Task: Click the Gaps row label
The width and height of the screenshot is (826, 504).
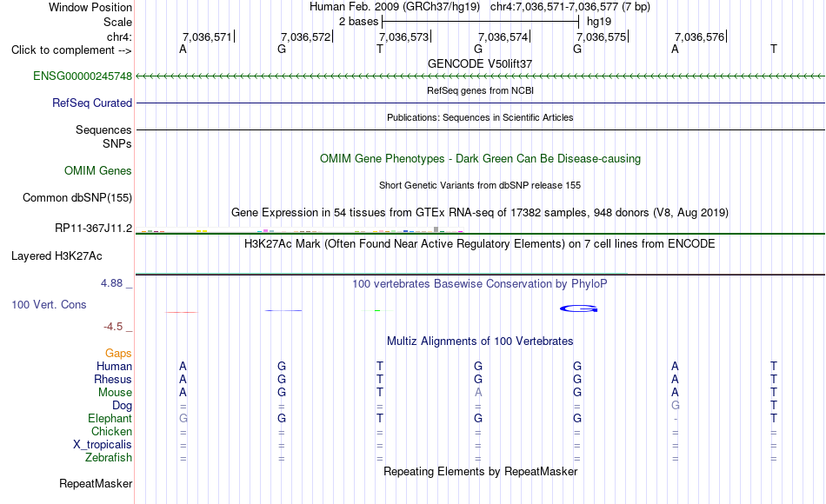Action: (x=118, y=354)
